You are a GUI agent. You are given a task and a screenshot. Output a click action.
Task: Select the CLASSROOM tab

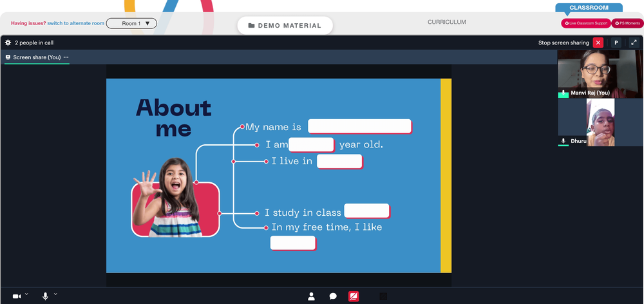[589, 8]
